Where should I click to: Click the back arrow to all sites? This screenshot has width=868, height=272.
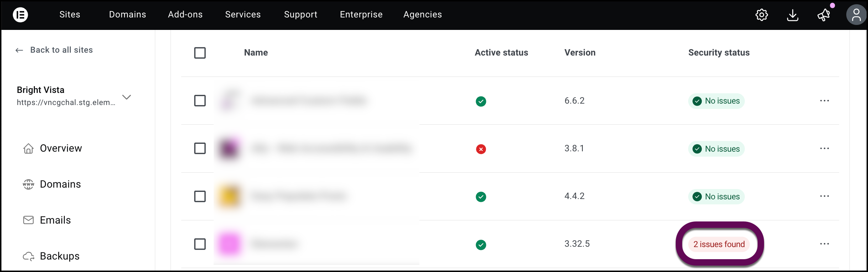pyautogui.click(x=19, y=50)
